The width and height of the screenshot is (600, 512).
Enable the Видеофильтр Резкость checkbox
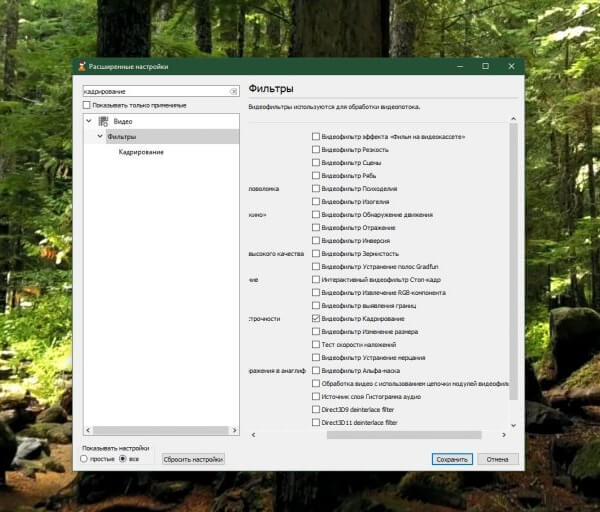[x=316, y=149]
